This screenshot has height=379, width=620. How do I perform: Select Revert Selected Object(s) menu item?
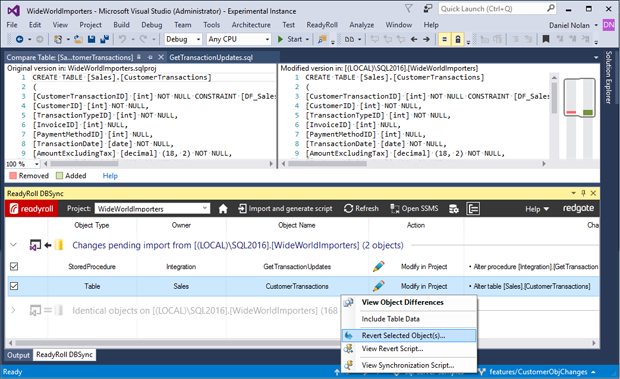(x=409, y=336)
